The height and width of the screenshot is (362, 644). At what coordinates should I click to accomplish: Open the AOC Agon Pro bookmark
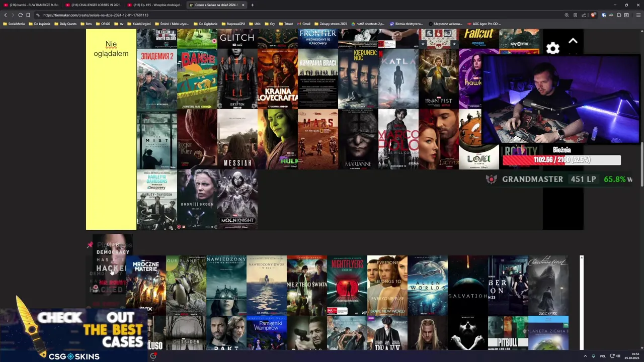pyautogui.click(x=484, y=24)
